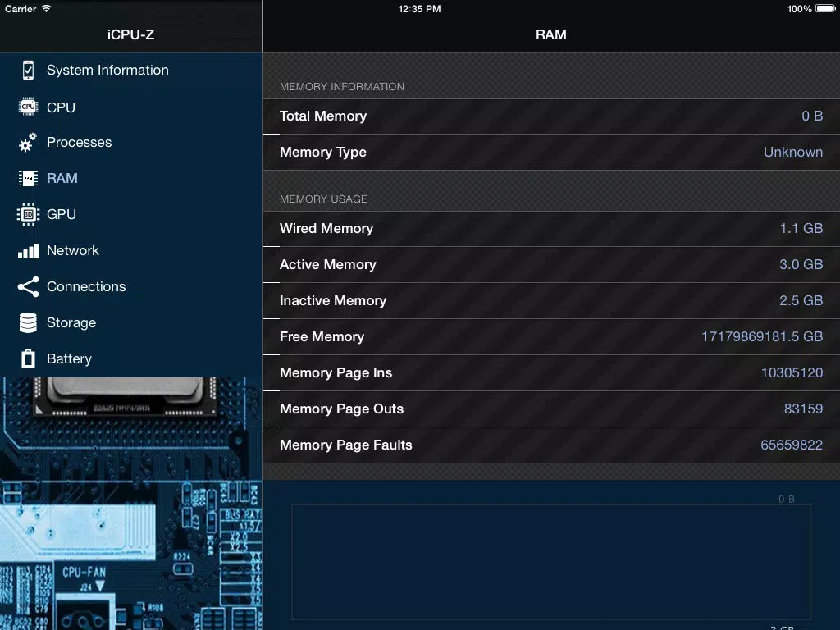The image size is (840, 630).
Task: Tap the System Information phone icon
Action: (29, 71)
